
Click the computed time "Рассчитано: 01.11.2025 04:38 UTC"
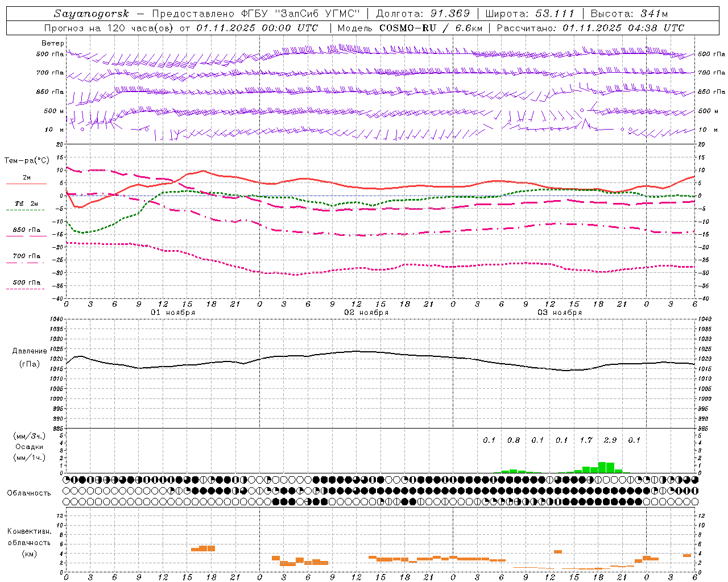coord(590,28)
